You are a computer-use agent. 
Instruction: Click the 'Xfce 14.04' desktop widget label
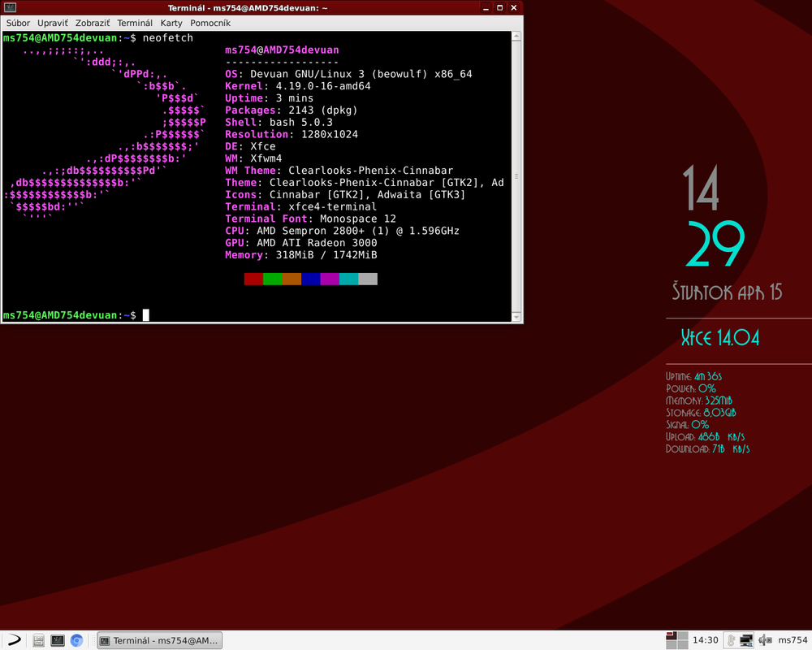tap(719, 338)
